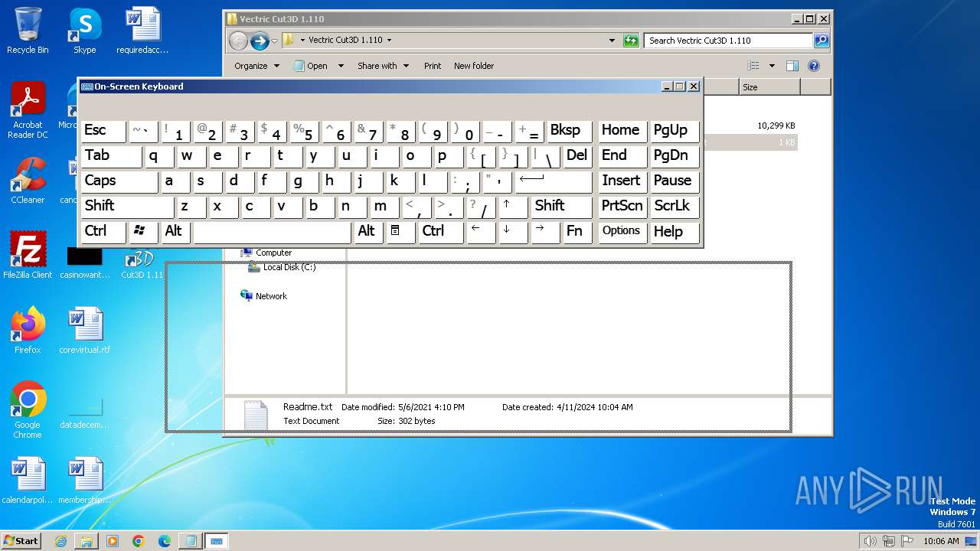Image resolution: width=980 pixels, height=551 pixels.
Task: Toggle the left Shift key
Action: tap(127, 207)
